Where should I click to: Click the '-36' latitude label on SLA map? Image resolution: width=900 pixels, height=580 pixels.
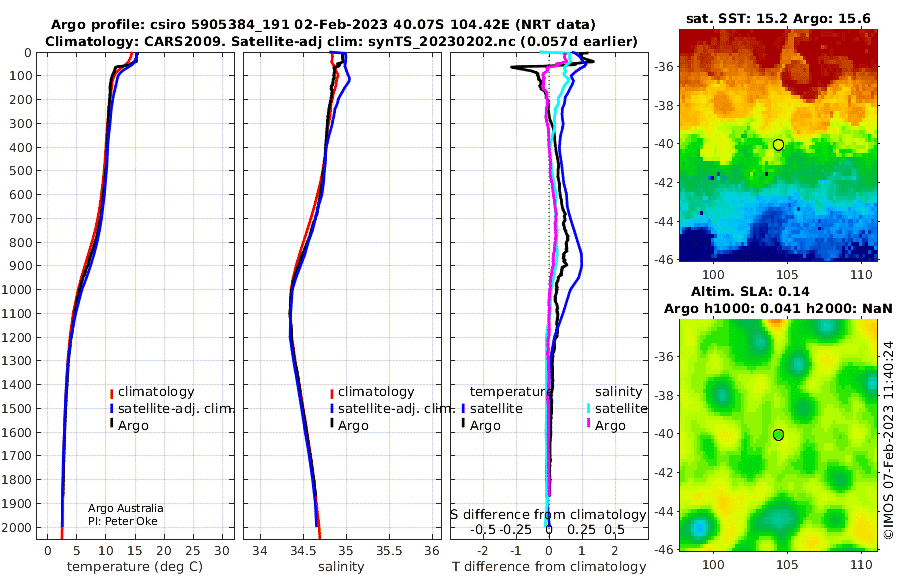coord(663,357)
